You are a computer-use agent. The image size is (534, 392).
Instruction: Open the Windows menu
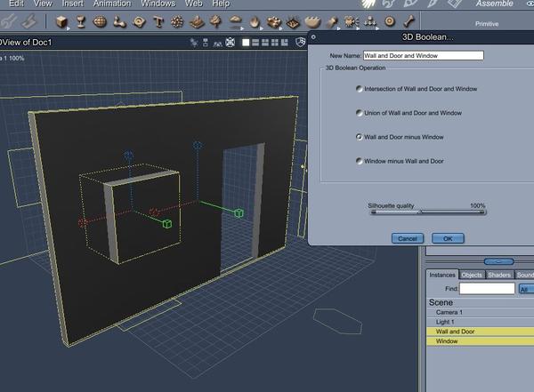[x=158, y=4]
